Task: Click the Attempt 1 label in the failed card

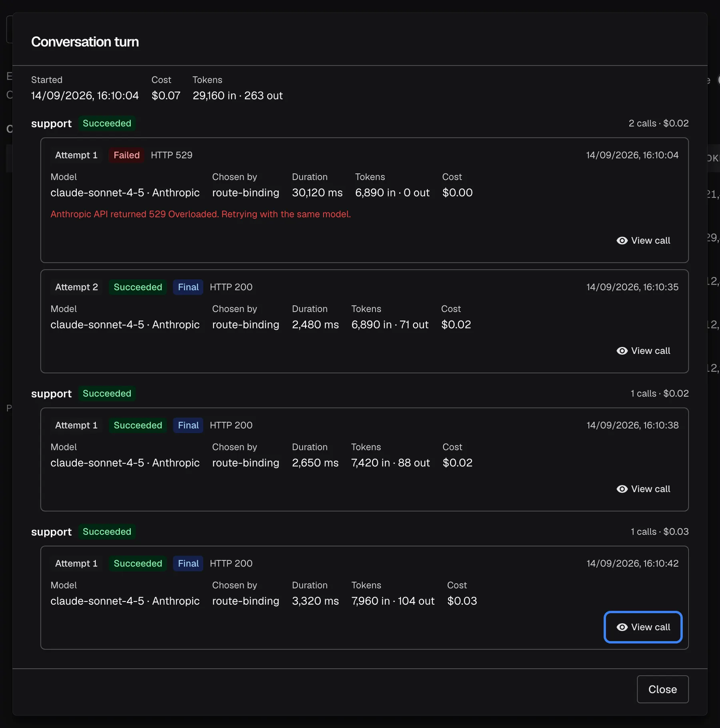Action: 76,155
